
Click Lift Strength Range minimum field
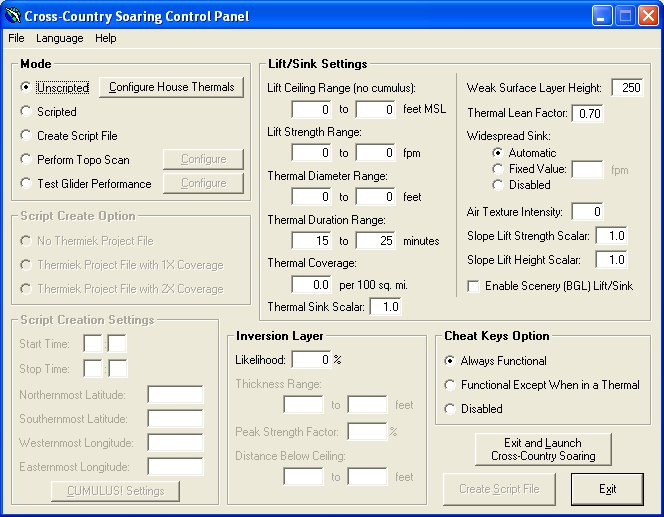coord(312,152)
